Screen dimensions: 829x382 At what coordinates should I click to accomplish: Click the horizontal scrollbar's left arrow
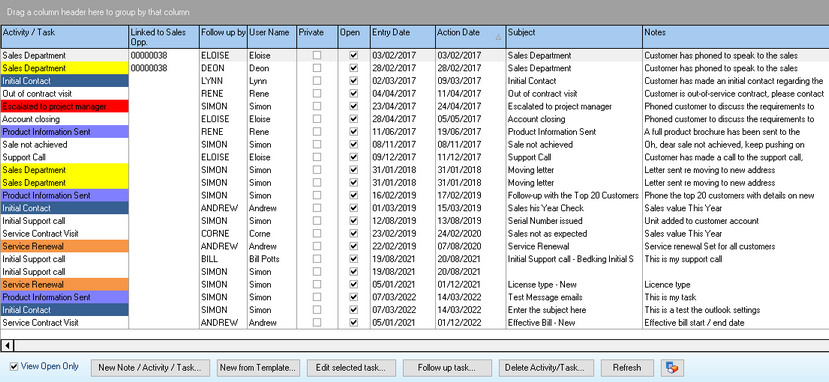[7, 346]
